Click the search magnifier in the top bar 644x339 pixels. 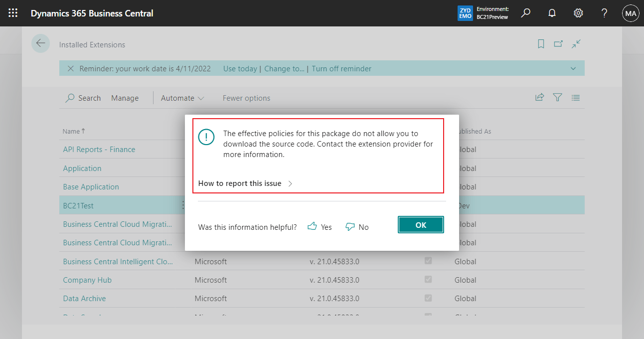525,12
